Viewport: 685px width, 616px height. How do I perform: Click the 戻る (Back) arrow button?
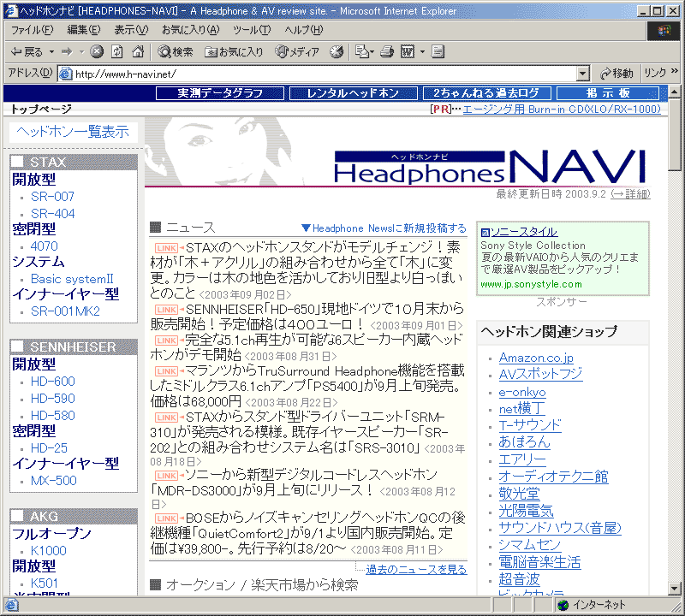pos(27,52)
